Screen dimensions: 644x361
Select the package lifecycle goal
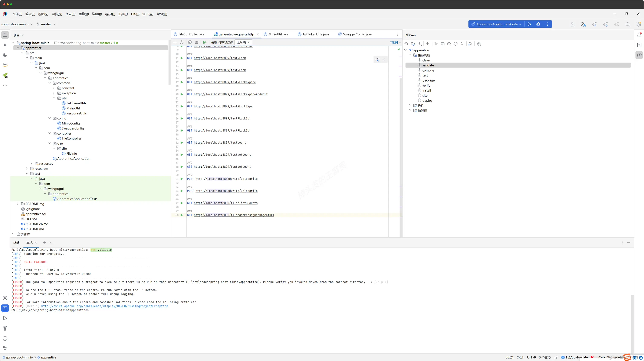coord(428,80)
